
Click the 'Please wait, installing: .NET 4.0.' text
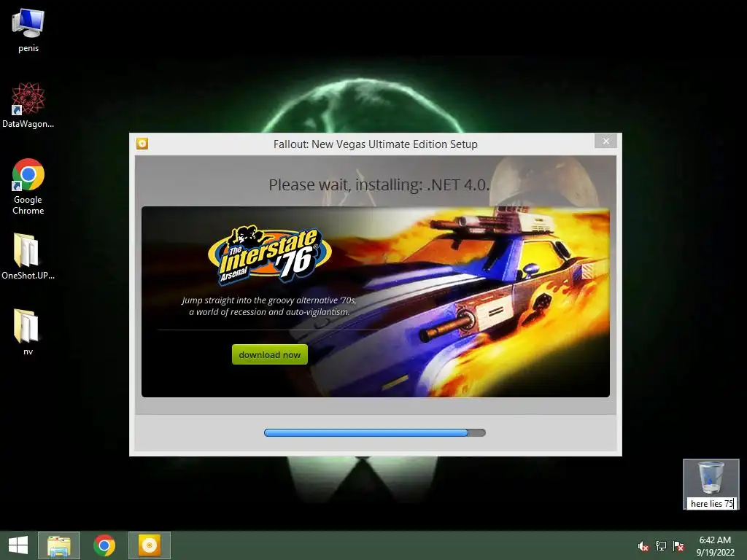379,184
